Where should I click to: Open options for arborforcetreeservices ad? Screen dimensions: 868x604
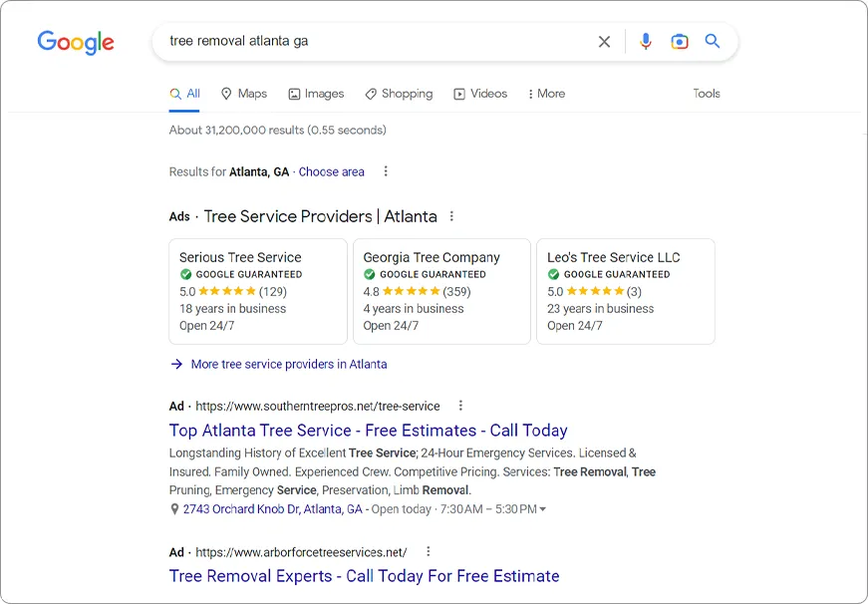(429, 551)
